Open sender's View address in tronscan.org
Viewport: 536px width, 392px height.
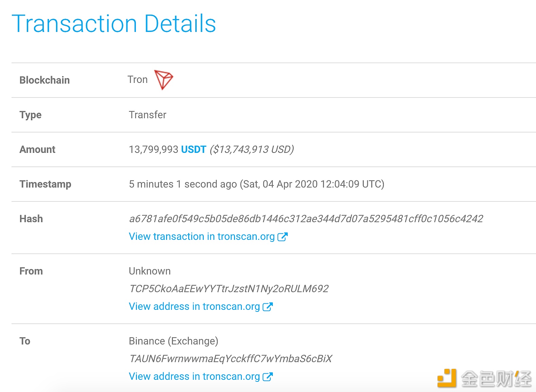194,306
